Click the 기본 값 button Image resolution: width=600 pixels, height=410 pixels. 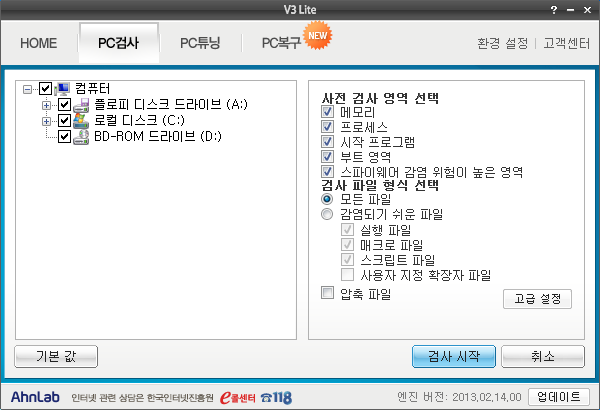point(56,356)
